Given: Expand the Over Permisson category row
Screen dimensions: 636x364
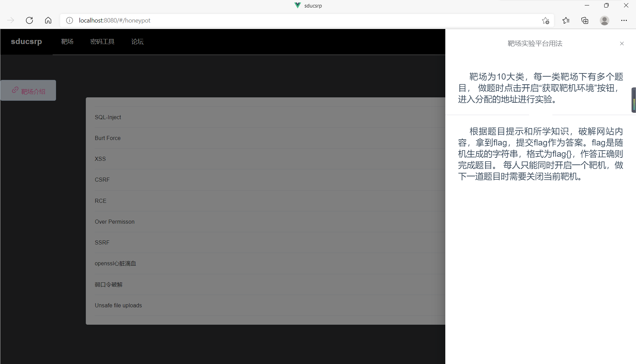Looking at the screenshot, I should pyautogui.click(x=270, y=222).
